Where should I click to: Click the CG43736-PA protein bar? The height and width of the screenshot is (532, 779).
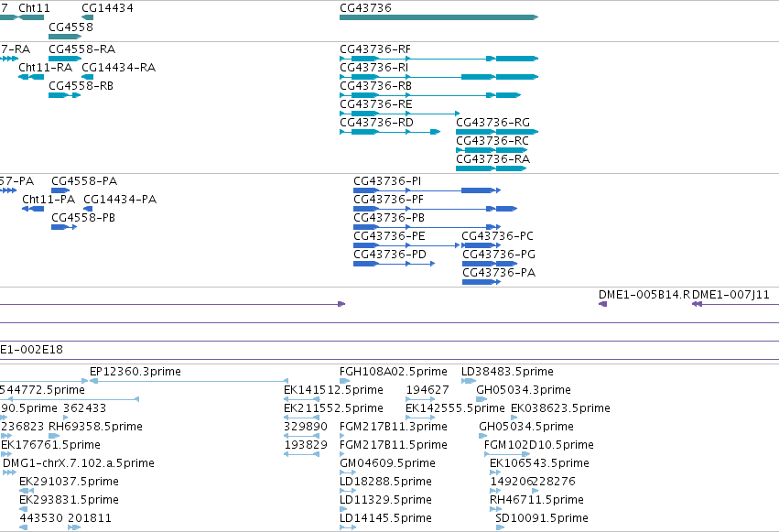click(481, 282)
